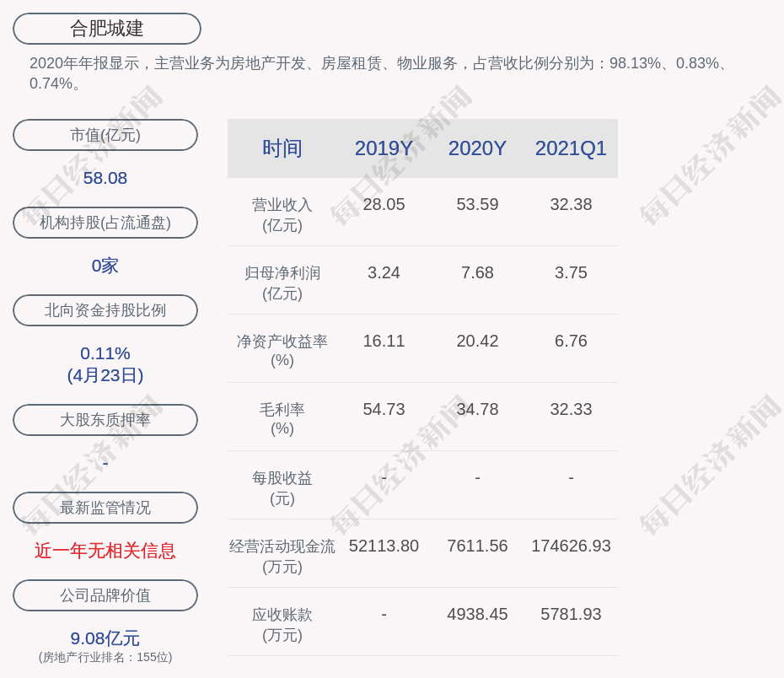Image resolution: width=784 pixels, height=678 pixels.
Task: Click the 合肥城建 company name pill
Action: [107, 29]
